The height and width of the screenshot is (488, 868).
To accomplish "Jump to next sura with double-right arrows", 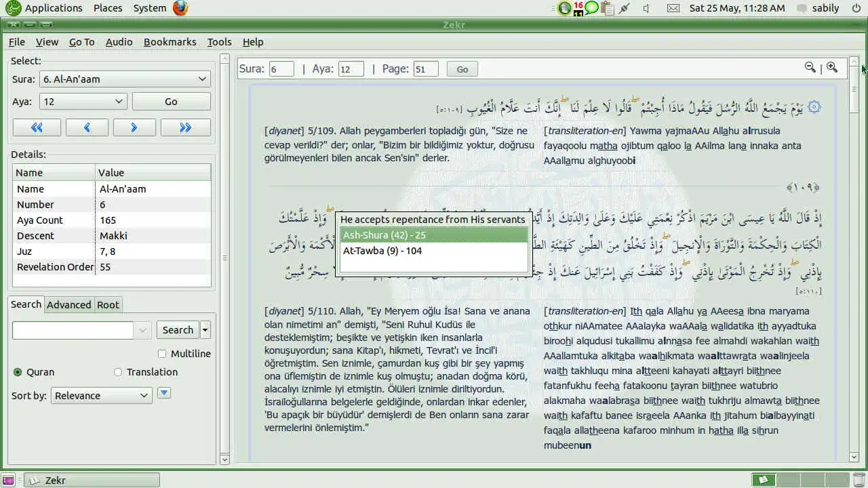I will click(185, 127).
